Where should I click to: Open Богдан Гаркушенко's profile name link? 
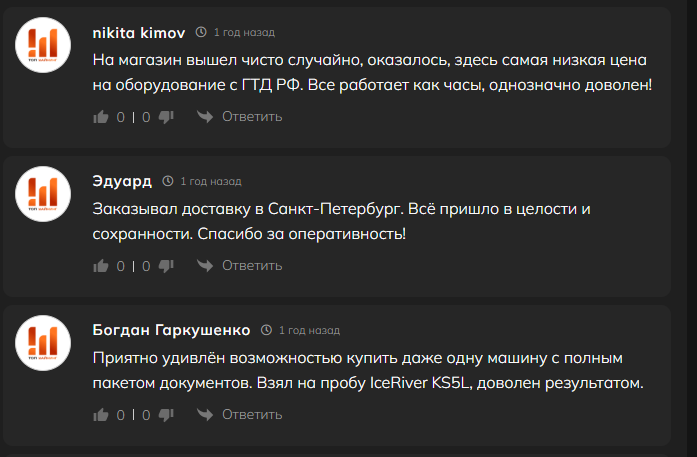[171, 330]
